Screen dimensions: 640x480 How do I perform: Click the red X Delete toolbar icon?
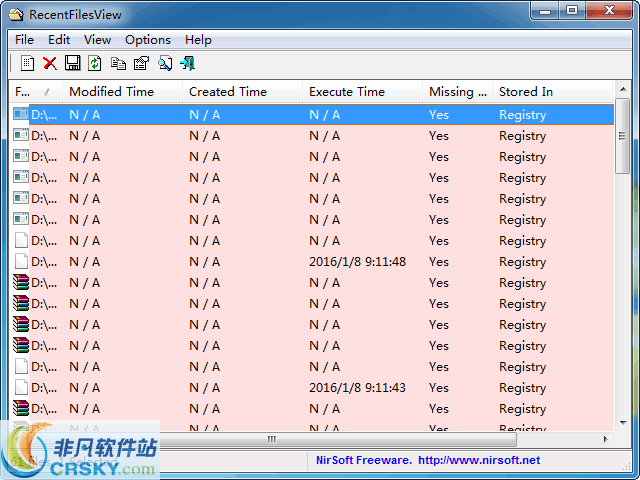point(50,63)
